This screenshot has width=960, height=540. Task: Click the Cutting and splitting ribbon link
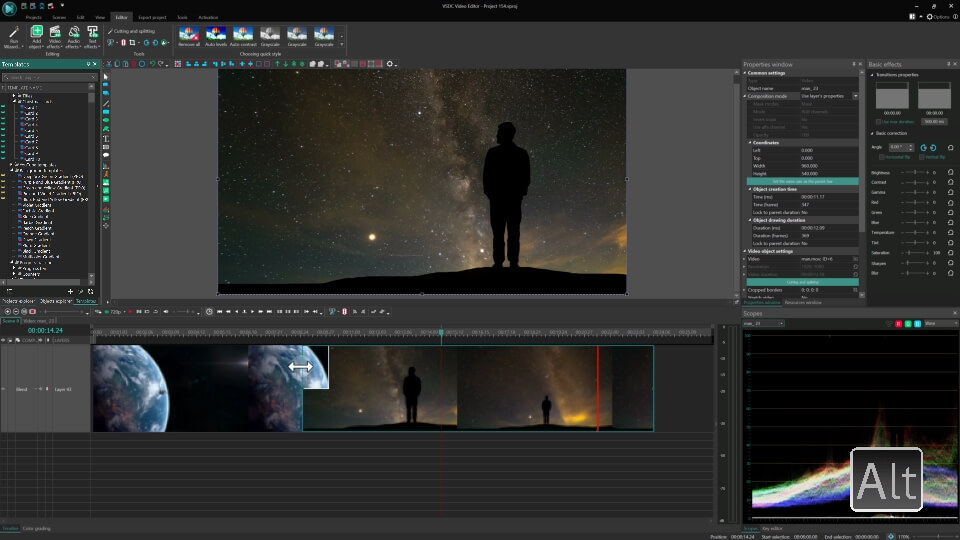(x=134, y=31)
